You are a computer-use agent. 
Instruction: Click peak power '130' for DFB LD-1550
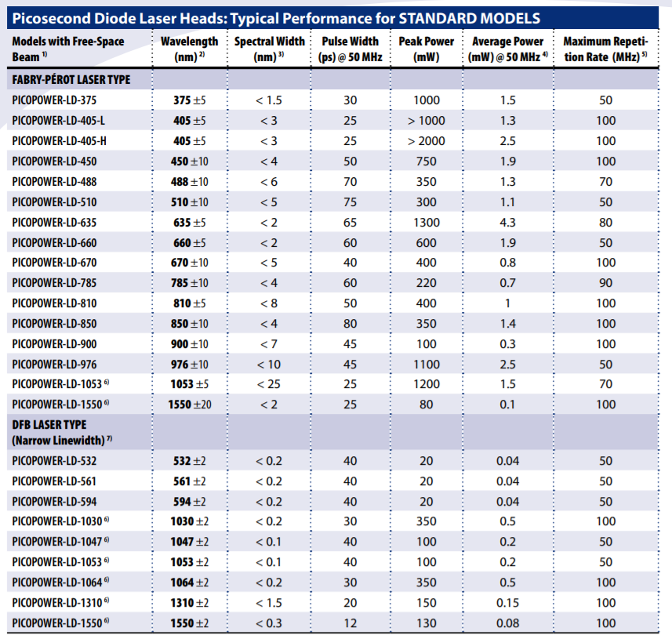pos(427,623)
